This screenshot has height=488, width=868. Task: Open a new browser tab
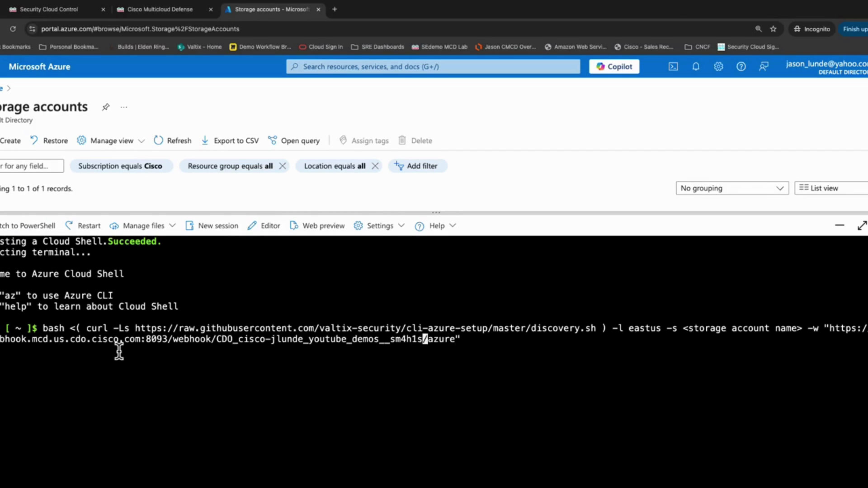tap(335, 9)
